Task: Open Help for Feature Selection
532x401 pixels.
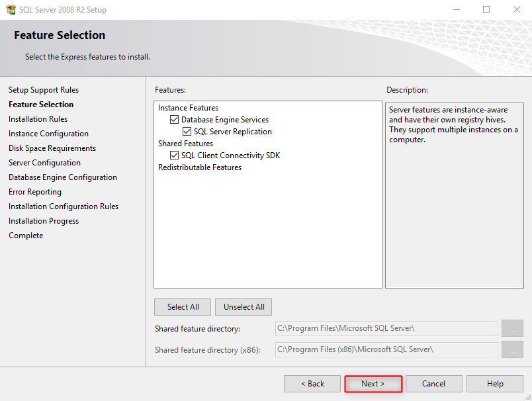Action: coord(495,384)
